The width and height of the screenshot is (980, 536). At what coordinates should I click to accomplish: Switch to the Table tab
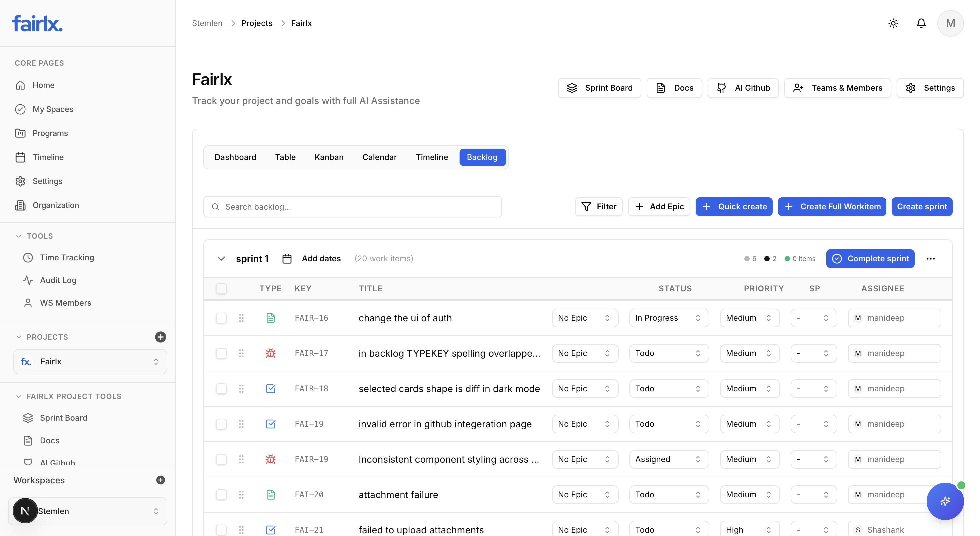285,157
